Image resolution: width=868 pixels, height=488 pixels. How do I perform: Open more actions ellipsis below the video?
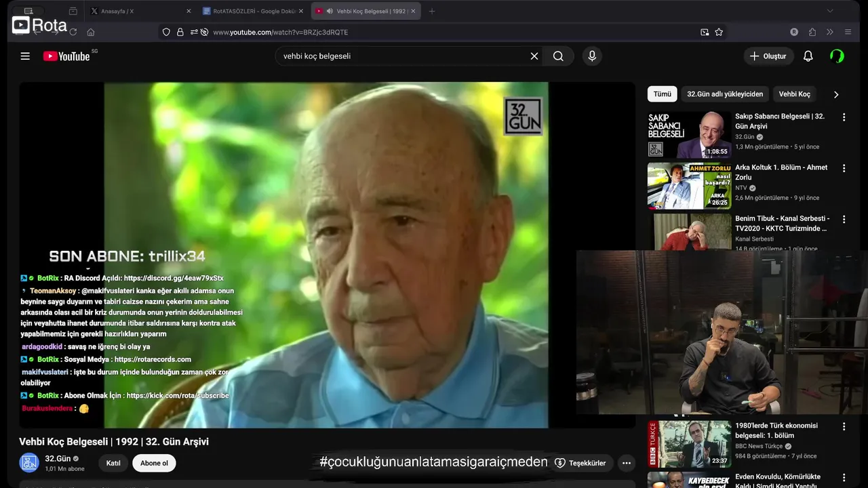point(627,463)
